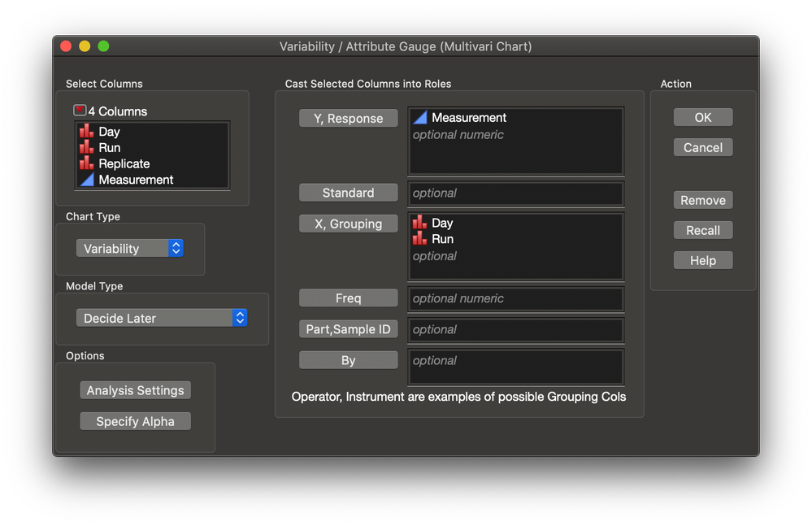Image resolution: width=812 pixels, height=526 pixels.
Task: Click Day's icon in X, Grouping box
Action: 419,223
